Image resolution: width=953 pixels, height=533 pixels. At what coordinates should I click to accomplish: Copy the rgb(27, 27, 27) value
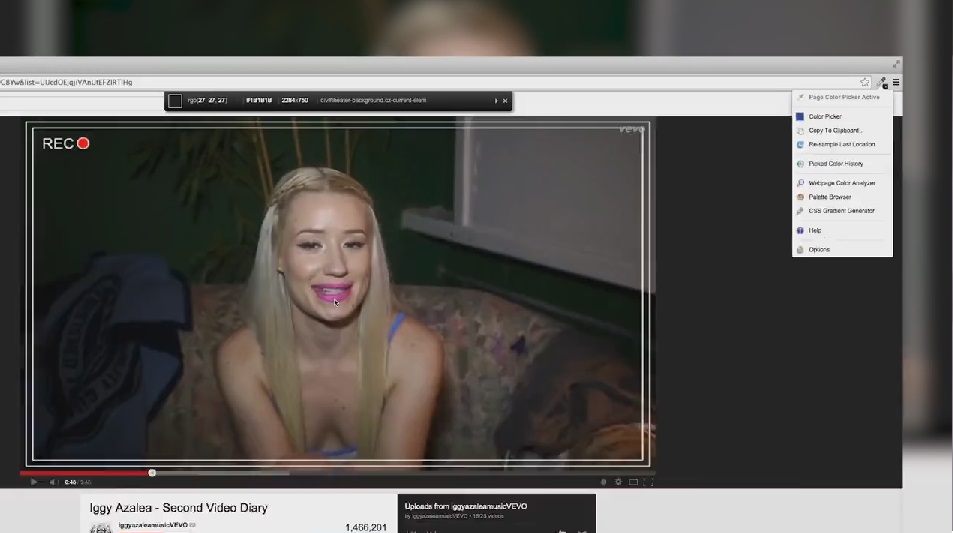pos(207,100)
